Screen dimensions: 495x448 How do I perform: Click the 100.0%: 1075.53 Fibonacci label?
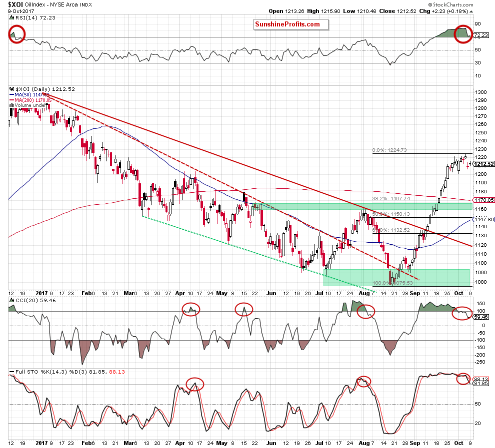(x=392, y=283)
